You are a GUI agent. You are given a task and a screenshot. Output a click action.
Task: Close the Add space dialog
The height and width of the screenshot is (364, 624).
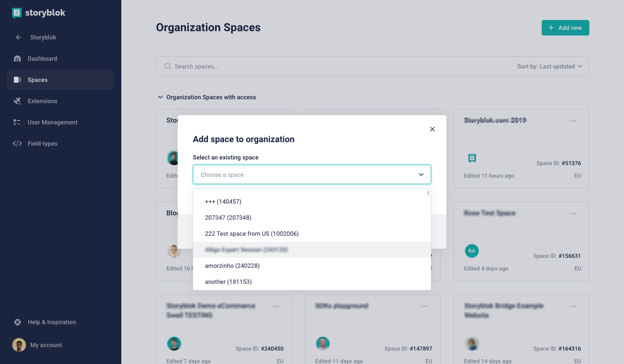pos(432,129)
